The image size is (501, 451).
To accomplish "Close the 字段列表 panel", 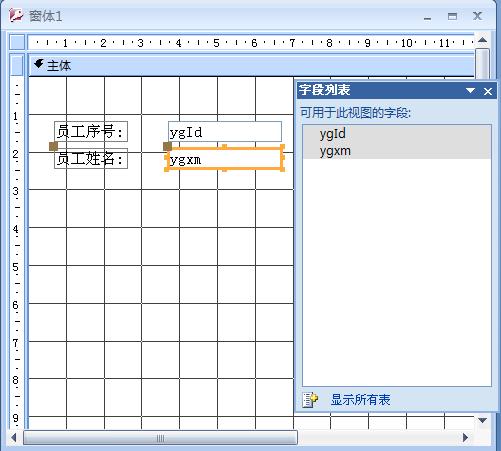I will point(488,91).
